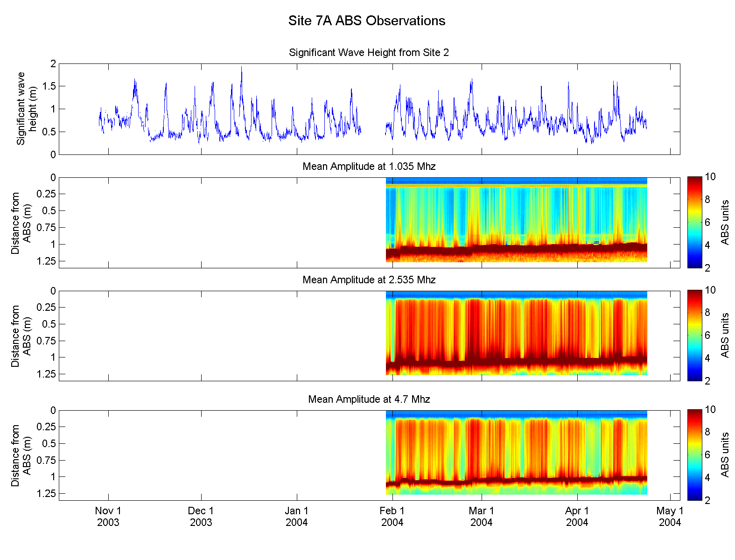
Task: Click the Mean Amplitude at 4.7 Mhz title
Action: (369, 399)
